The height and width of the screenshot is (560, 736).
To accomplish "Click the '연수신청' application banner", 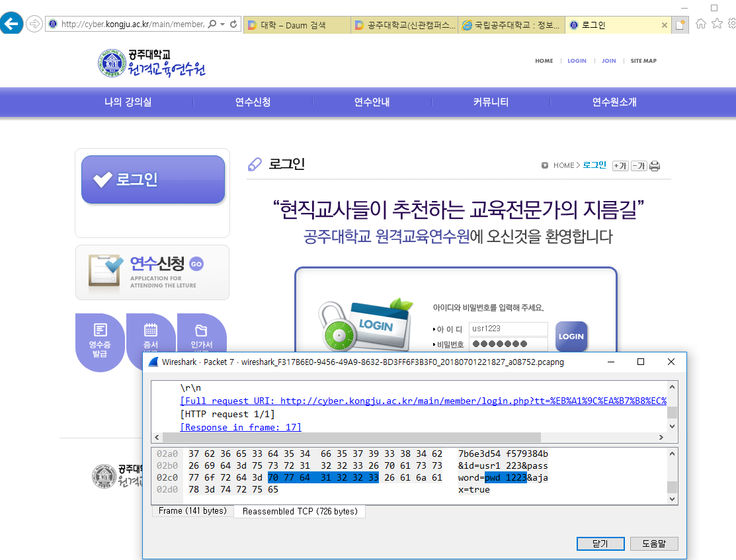I will [152, 272].
